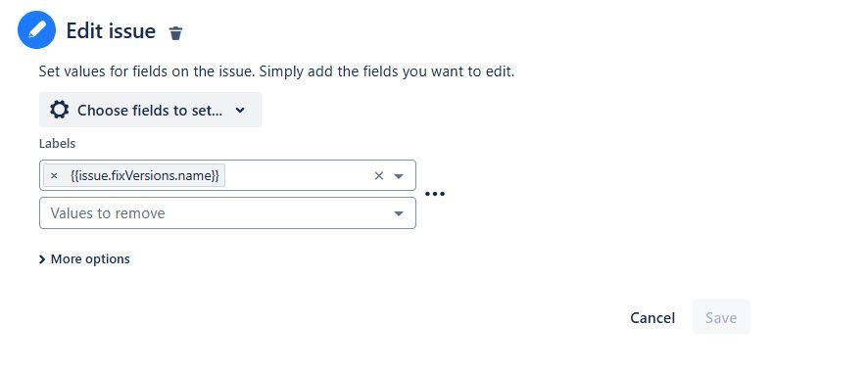Click the Cancel button
868x372 pixels.
[x=652, y=318]
